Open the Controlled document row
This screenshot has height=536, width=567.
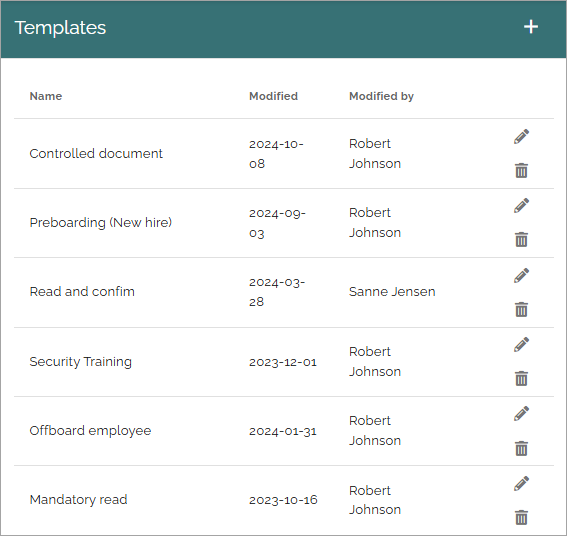click(x=284, y=154)
